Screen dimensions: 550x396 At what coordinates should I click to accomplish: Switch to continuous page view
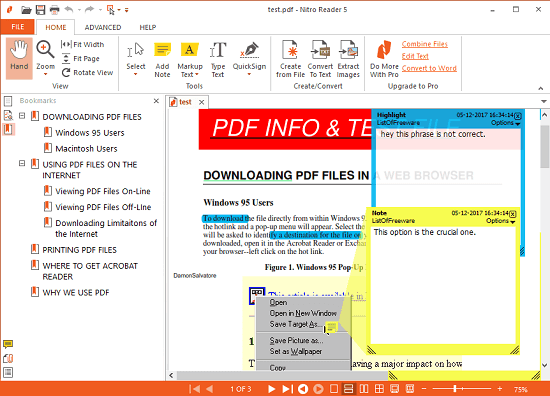click(x=348, y=389)
